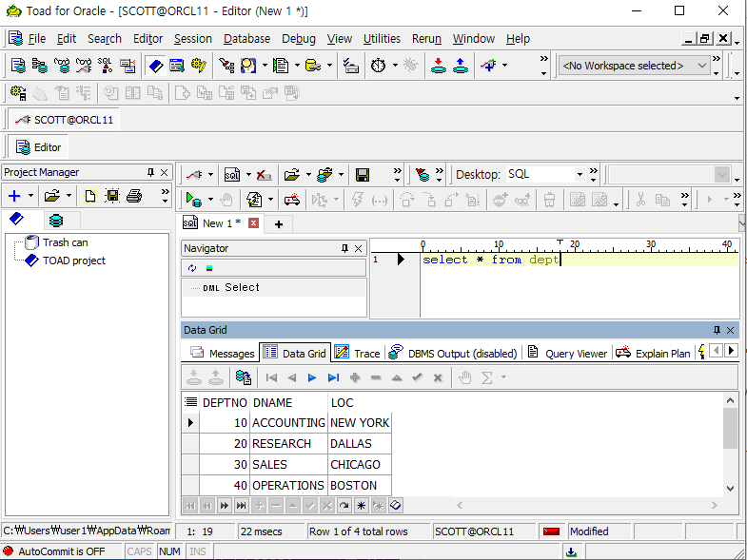Image resolution: width=747 pixels, height=560 pixels.
Task: Click Commit icon in main toolbar
Action: click(x=439, y=66)
